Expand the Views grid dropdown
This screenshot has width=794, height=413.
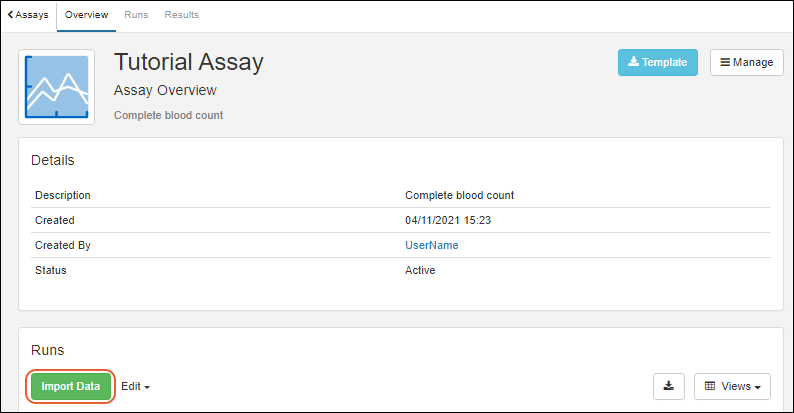[x=732, y=386]
